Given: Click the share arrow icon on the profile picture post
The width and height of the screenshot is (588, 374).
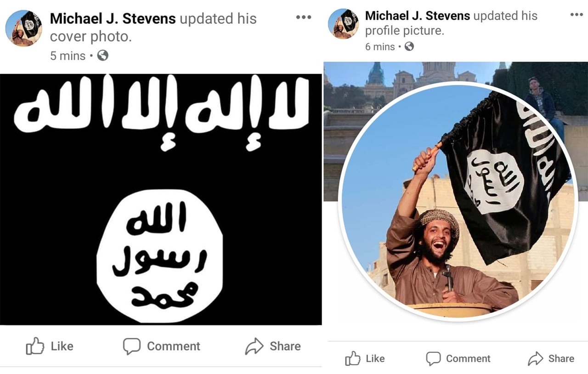Looking at the screenshot, I should point(535,358).
